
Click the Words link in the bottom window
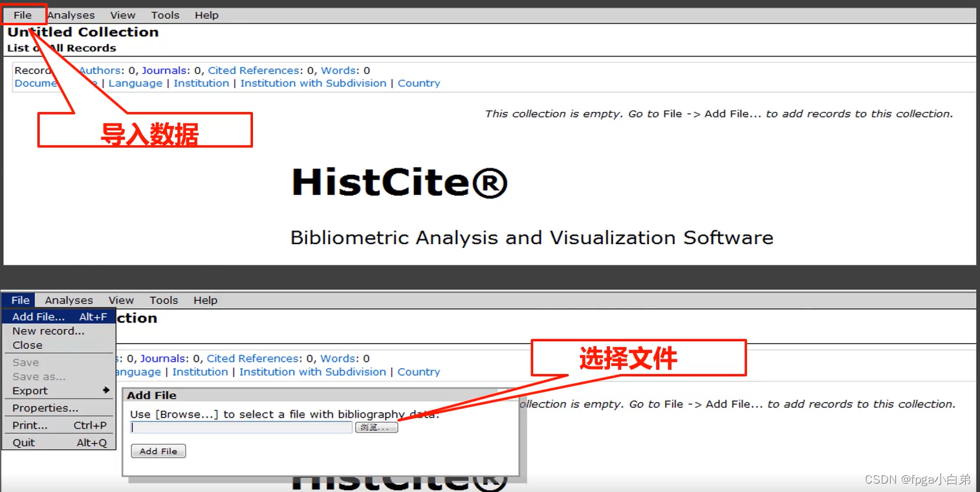coord(338,359)
